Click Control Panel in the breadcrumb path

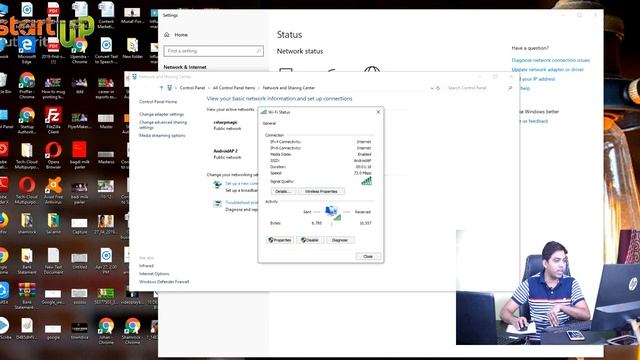pyautogui.click(x=192, y=88)
